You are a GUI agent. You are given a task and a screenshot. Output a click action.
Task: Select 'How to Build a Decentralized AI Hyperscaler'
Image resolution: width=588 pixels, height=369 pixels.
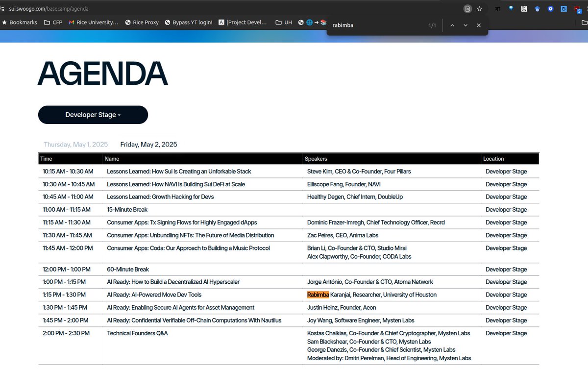point(173,282)
